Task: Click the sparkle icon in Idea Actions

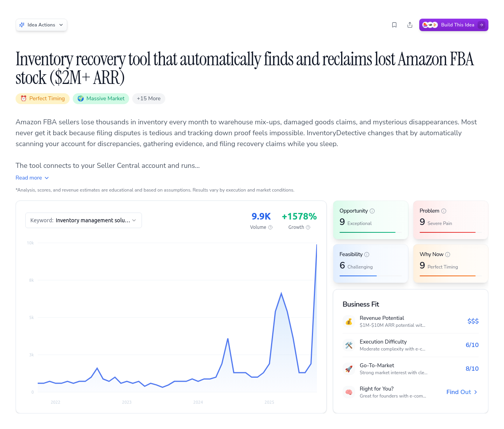Action: [23, 24]
